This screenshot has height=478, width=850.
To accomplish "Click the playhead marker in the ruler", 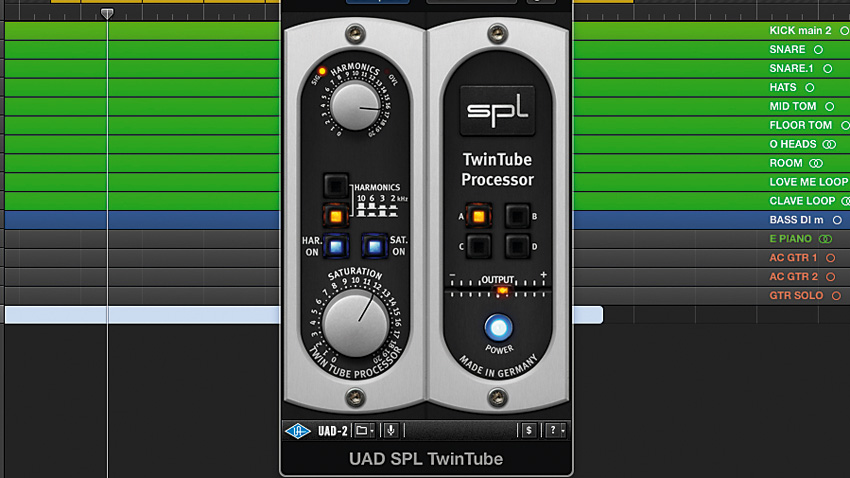I will 107,13.
